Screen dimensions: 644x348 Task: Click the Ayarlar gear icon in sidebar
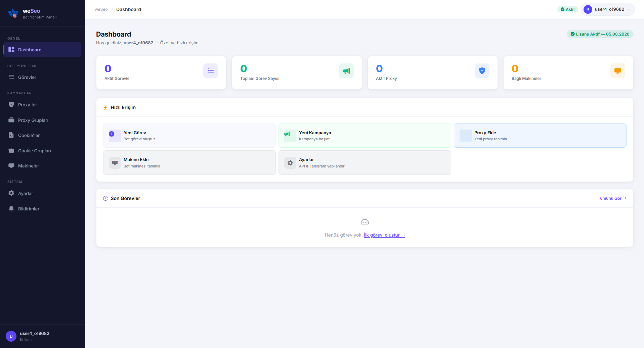[x=11, y=193]
